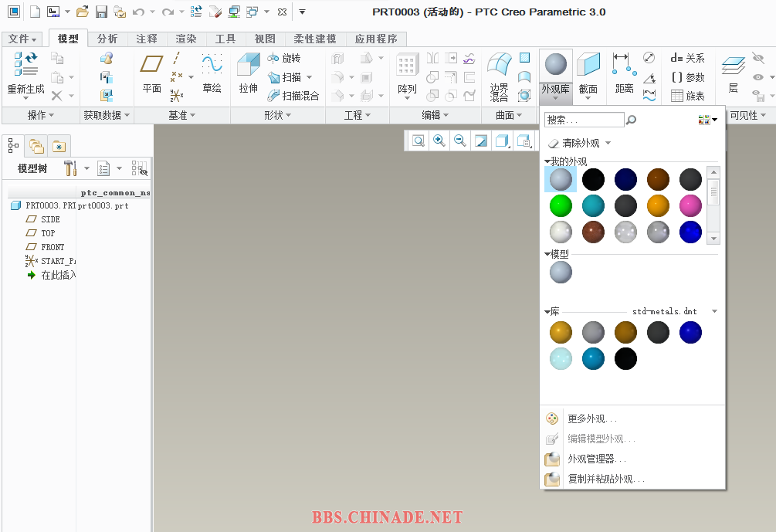The image size is (776, 532).
Task: Expand the 外观库 appearance gallery dropdown
Action: 556,98
